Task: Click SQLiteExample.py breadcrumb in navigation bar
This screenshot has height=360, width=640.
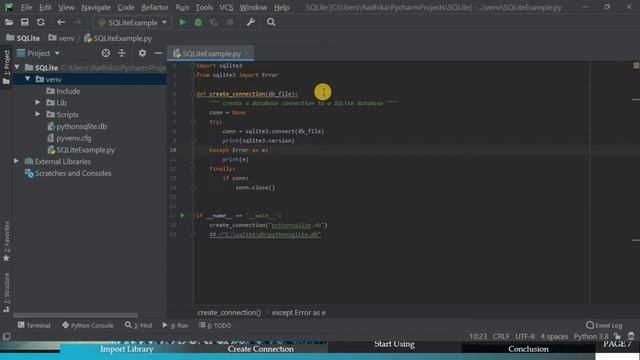Action: point(118,38)
